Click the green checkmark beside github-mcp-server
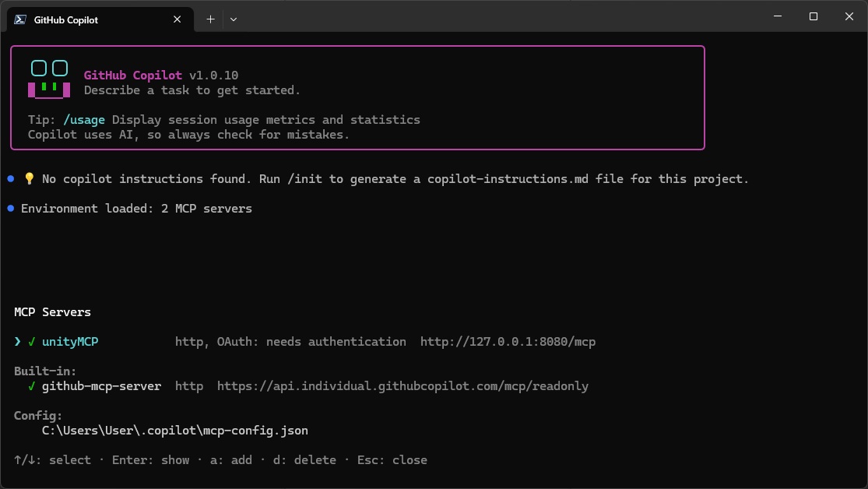Viewport: 868px width, 489px height. (x=32, y=386)
